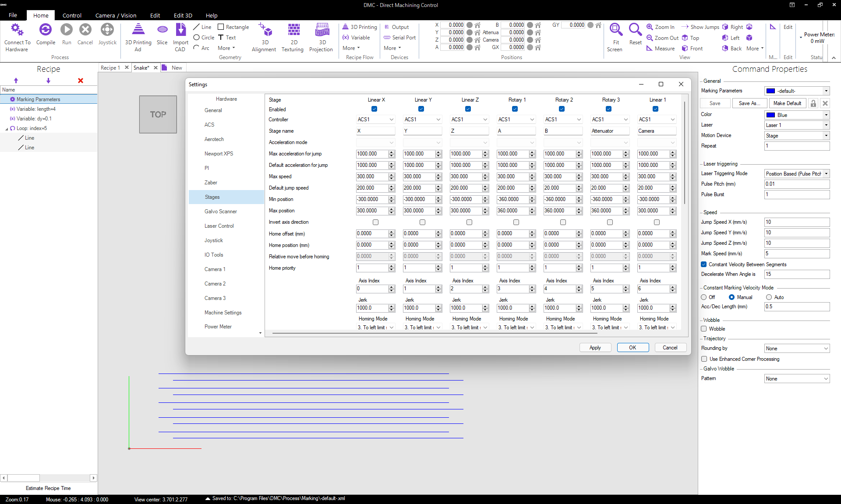Select the Import CAD icon
The width and height of the screenshot is (841, 504).
click(180, 30)
